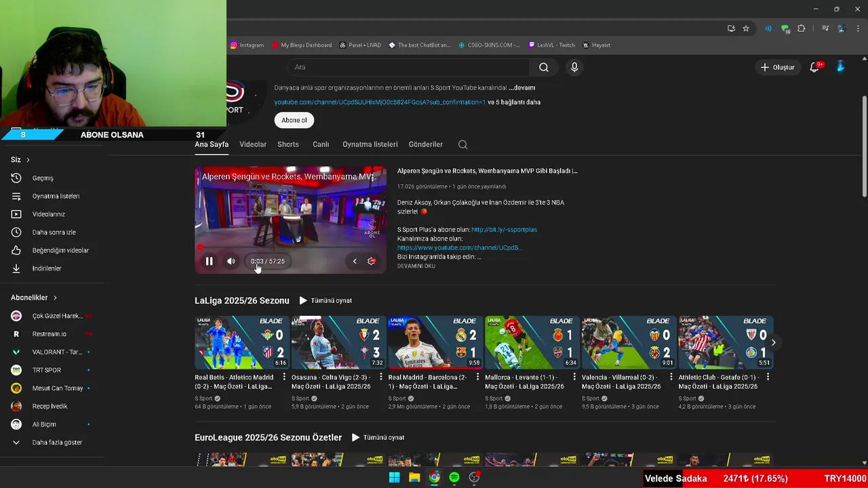Show next LaLiga videos with arrow

pyautogui.click(x=773, y=342)
